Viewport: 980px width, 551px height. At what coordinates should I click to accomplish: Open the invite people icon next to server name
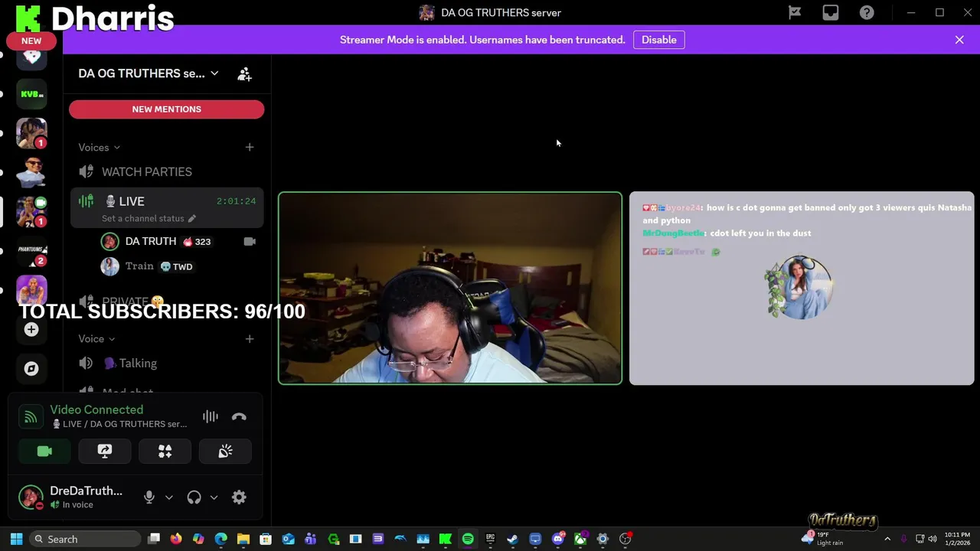[x=244, y=73]
